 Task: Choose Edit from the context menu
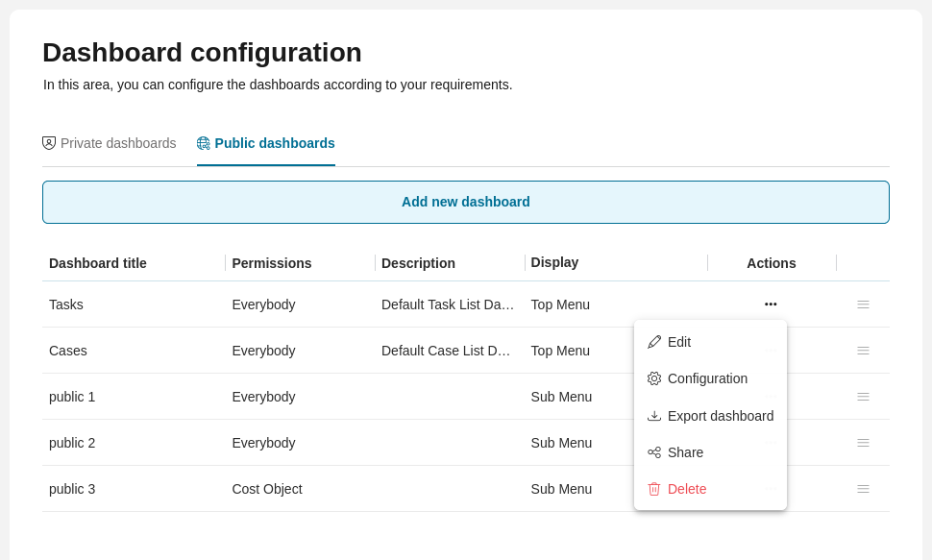679,342
